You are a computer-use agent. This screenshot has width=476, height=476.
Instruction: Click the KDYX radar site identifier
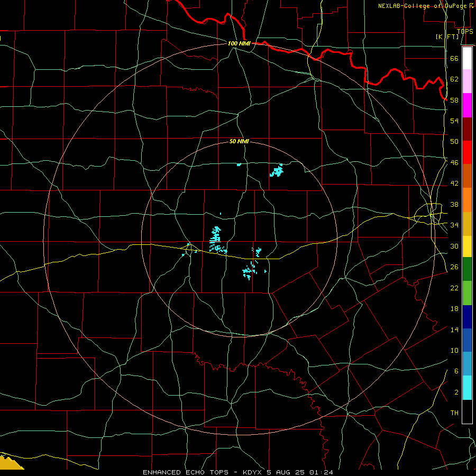coord(253,472)
